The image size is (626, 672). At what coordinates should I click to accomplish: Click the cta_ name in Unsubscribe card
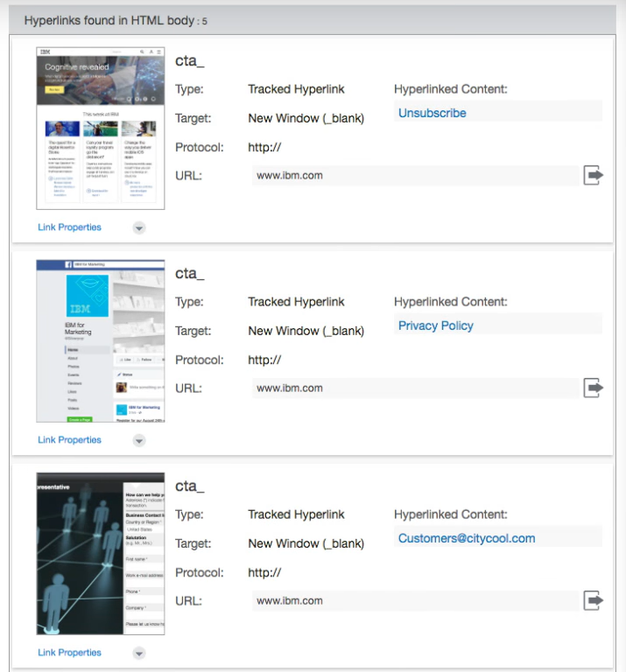pyautogui.click(x=189, y=61)
